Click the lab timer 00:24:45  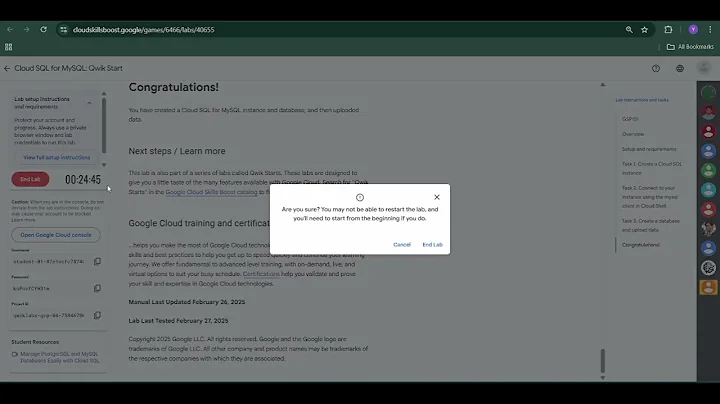click(83, 180)
